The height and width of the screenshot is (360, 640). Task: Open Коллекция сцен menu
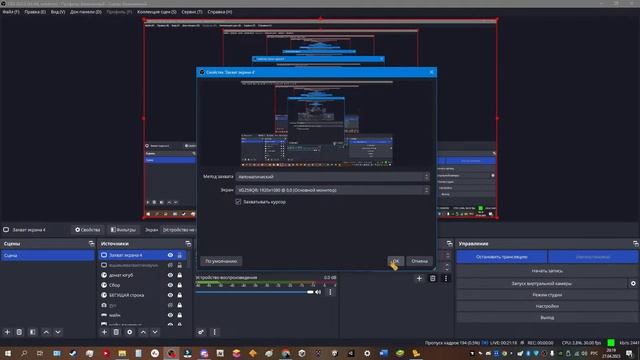157,12
